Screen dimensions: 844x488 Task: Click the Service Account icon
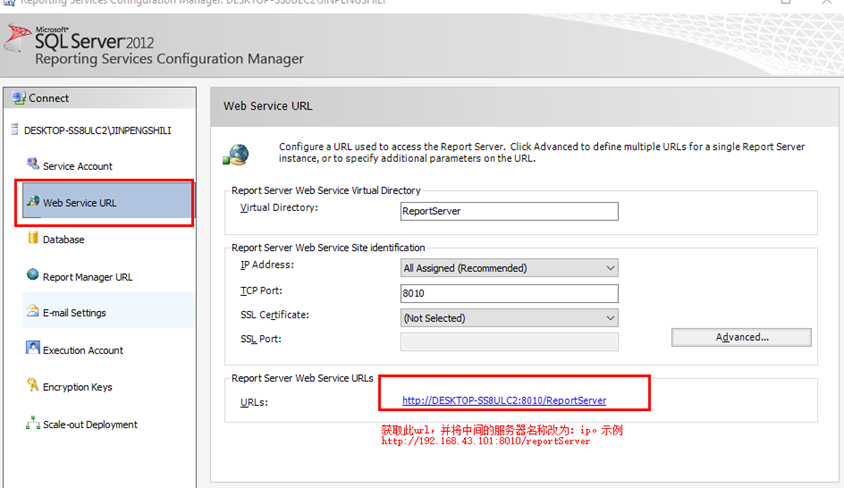pos(33,163)
